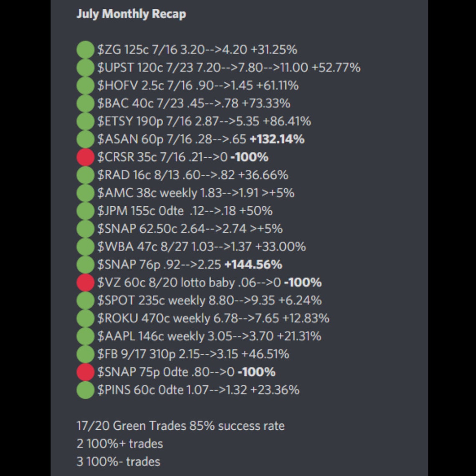Click the 17/20 Green Trades summary line

(181, 425)
